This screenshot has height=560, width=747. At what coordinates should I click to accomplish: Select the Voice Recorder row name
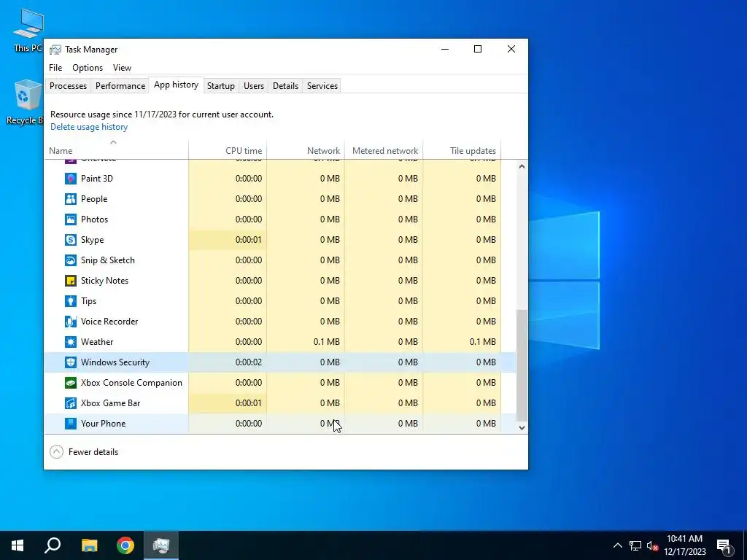tap(109, 322)
